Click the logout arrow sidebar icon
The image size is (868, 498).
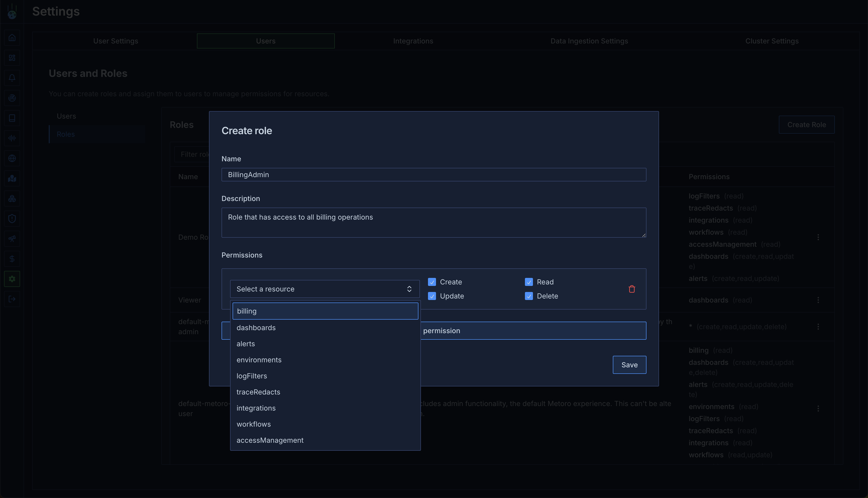12,299
